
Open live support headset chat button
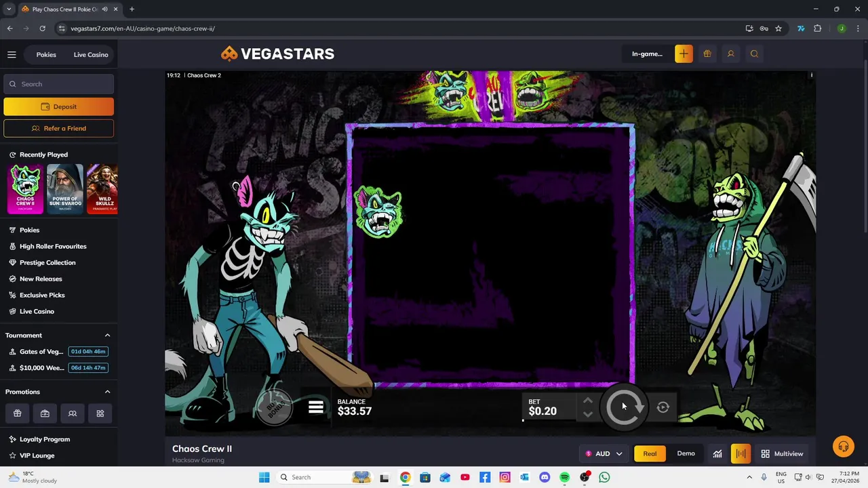[844, 447]
